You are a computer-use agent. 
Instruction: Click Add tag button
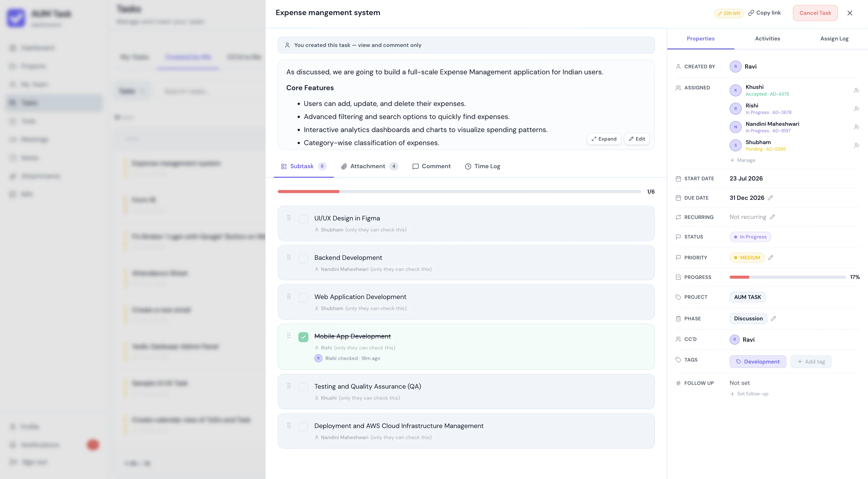tap(811, 362)
